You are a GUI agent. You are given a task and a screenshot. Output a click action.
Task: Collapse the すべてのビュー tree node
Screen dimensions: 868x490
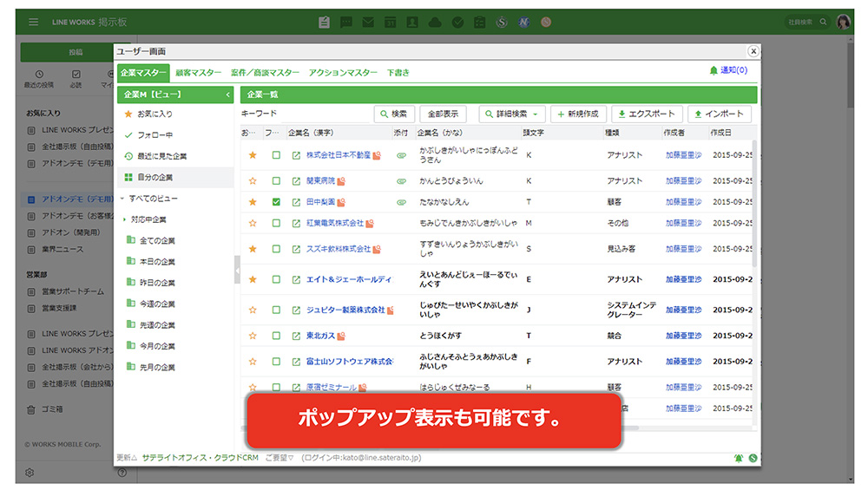point(122,199)
